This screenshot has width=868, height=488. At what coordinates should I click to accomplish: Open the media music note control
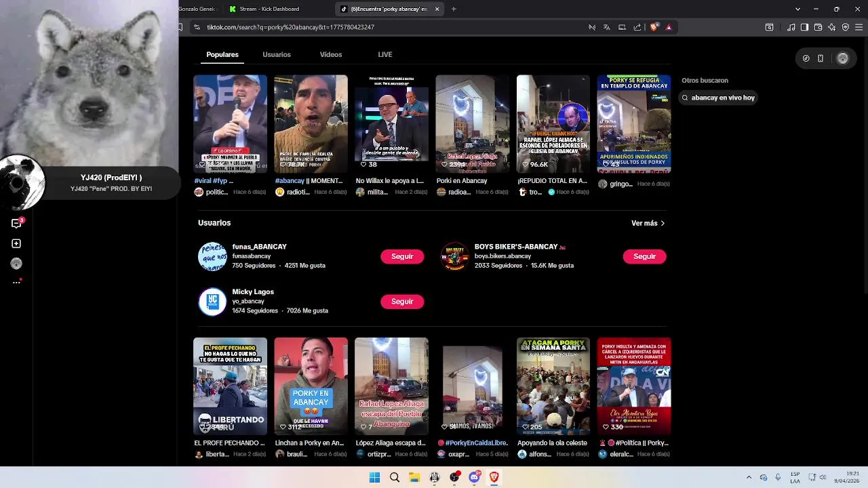coord(791,27)
